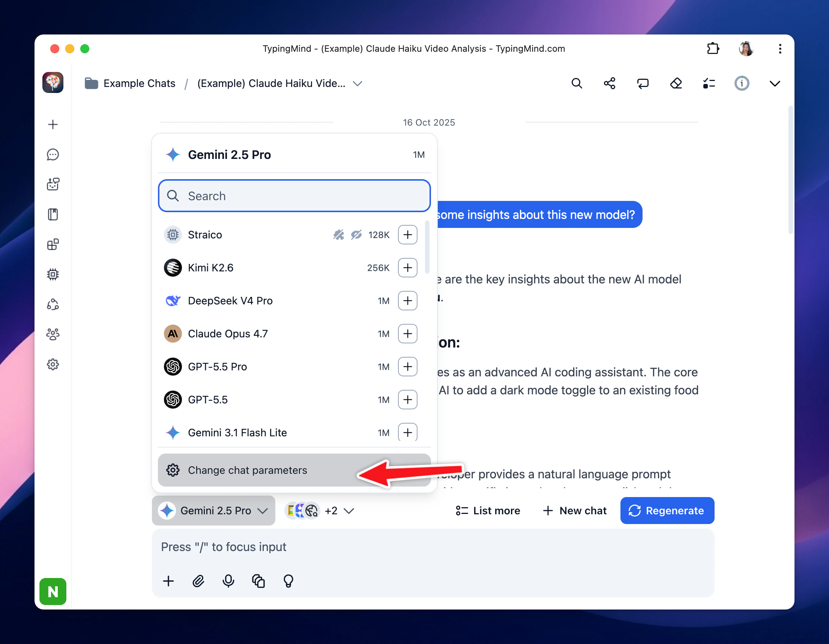Image resolution: width=829 pixels, height=644 pixels.
Task: Click the List more button
Action: point(488,511)
